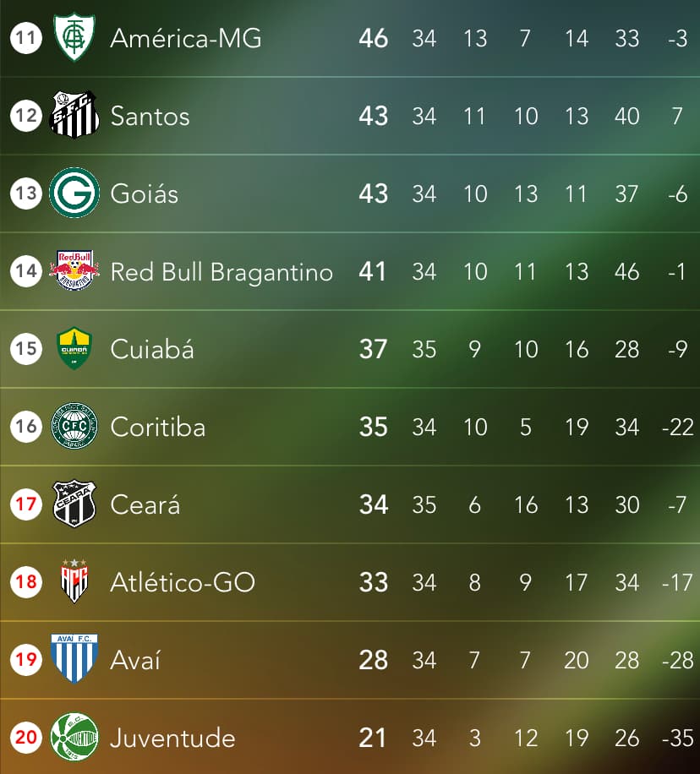Select the Juventude green crest
Screen dimensions: 700x774
74,737
